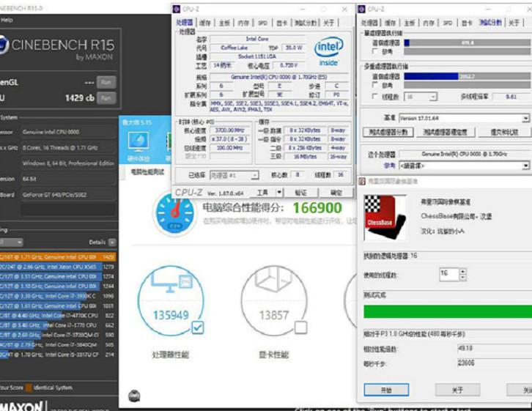Select ranking row with score 1429
The width and height of the screenshot is (532, 411).
pos(58,257)
